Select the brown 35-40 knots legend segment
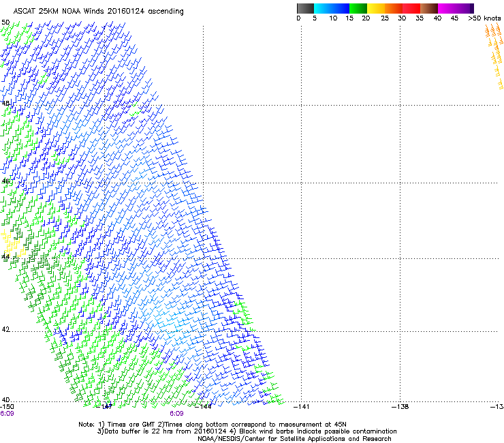 429,8
